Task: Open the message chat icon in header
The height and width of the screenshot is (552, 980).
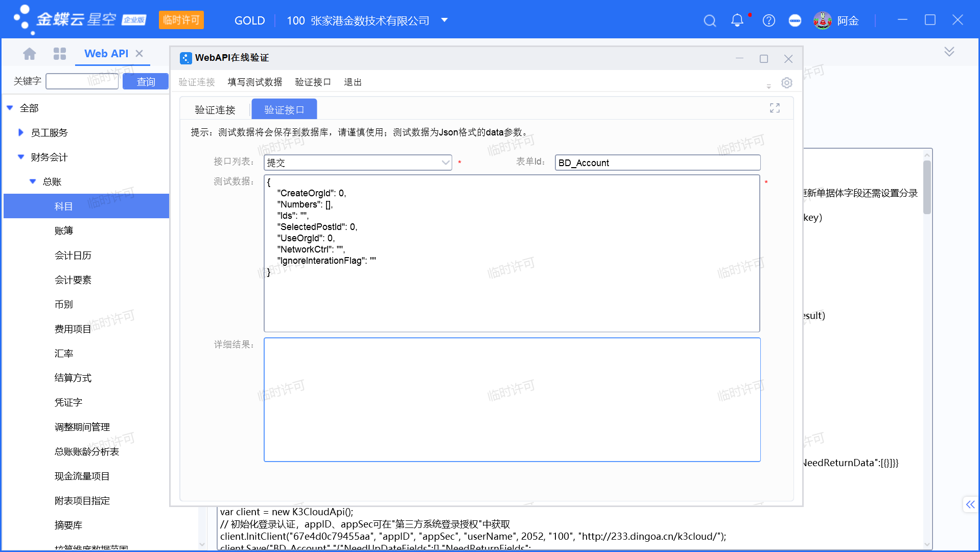Action: tap(795, 20)
